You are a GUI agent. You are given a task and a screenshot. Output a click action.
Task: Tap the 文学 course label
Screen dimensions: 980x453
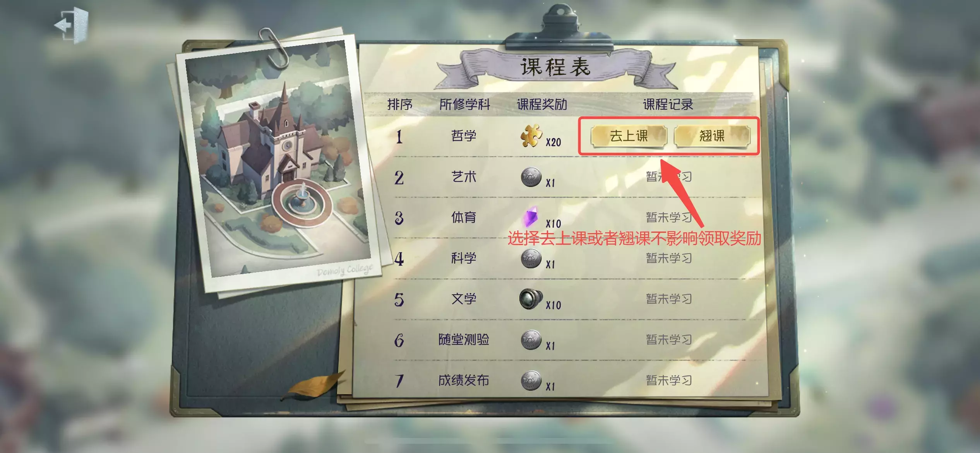coord(463,299)
